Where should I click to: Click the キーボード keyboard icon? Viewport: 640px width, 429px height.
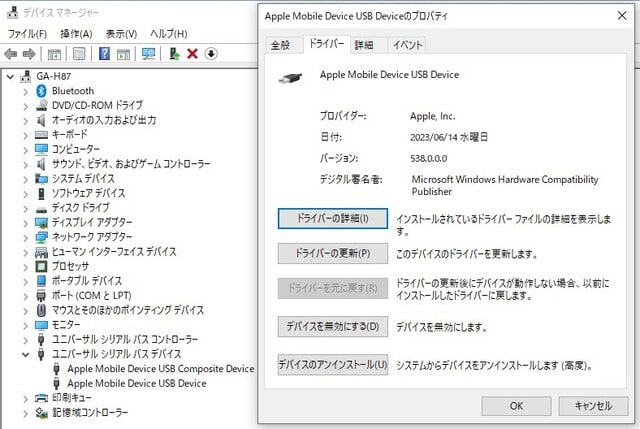[x=41, y=135]
